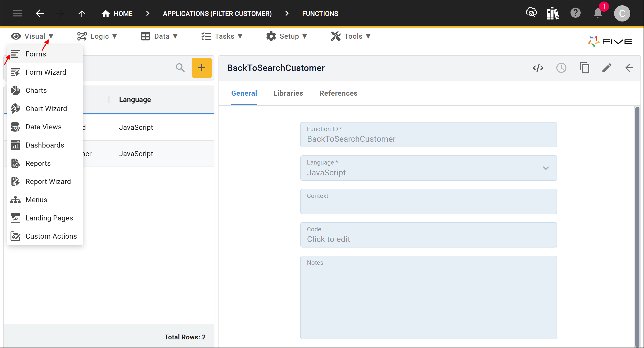The width and height of the screenshot is (644, 348).
Task: Open the user avatar C
Action: pyautogui.click(x=622, y=13)
